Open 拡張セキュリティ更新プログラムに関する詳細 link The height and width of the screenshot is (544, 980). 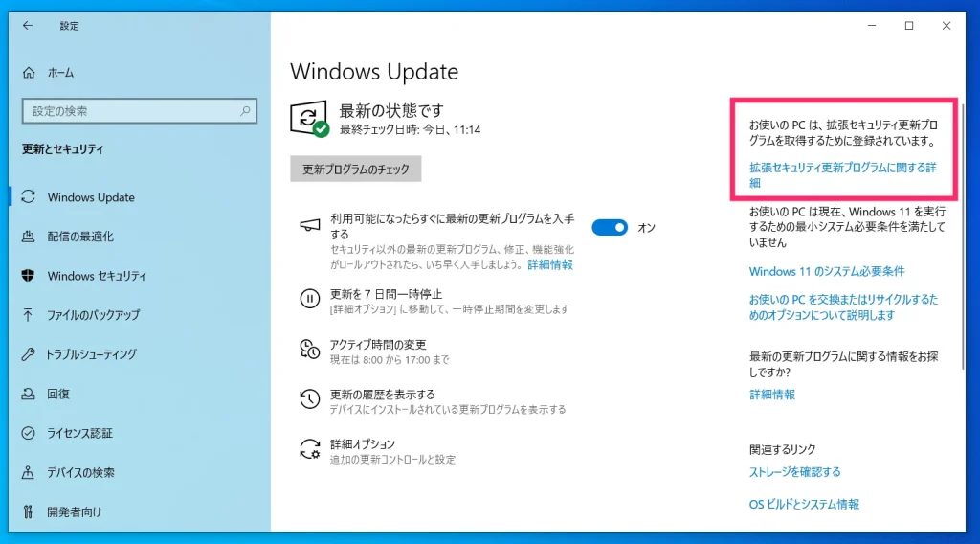point(842,174)
